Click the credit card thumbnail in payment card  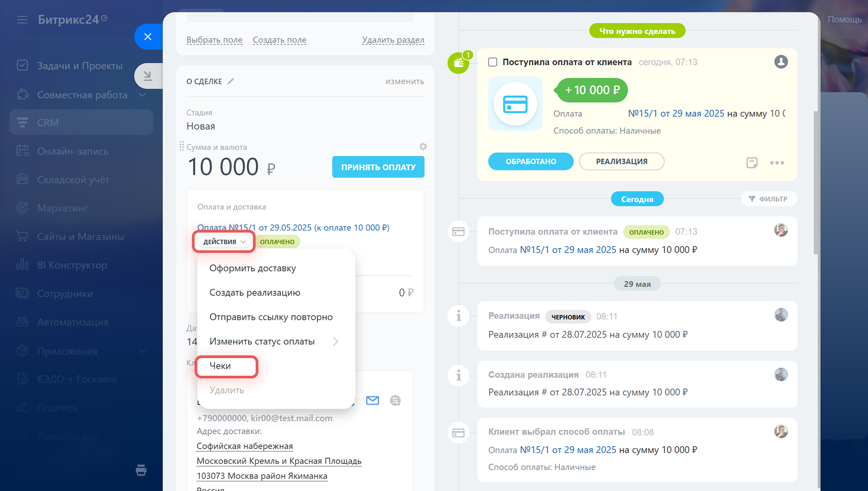(x=515, y=104)
